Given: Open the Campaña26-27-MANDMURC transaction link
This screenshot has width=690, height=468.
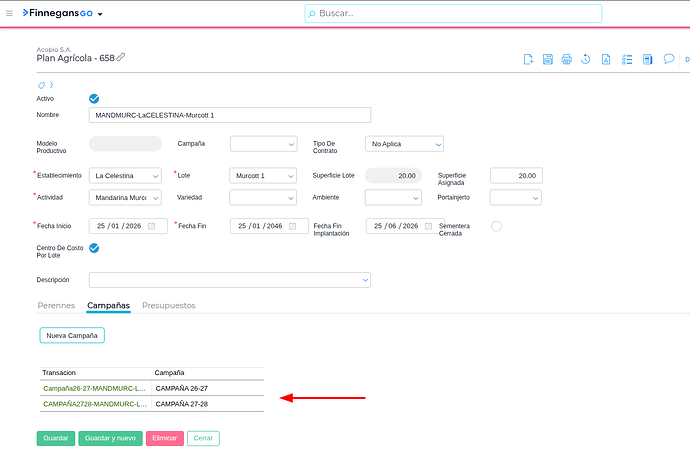Looking at the screenshot, I should click(94, 387).
